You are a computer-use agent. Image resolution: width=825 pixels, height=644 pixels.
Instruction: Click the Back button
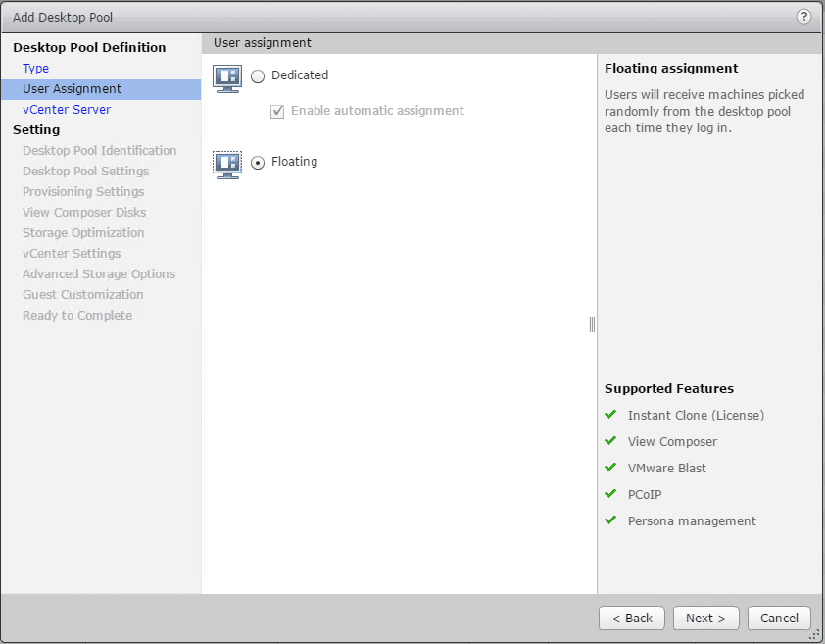pyautogui.click(x=632, y=619)
